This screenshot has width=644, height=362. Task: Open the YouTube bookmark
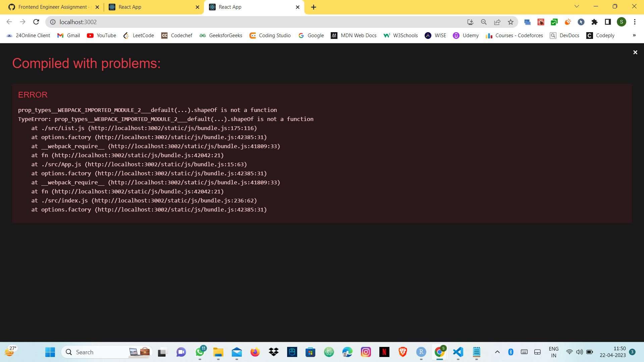[x=101, y=35]
